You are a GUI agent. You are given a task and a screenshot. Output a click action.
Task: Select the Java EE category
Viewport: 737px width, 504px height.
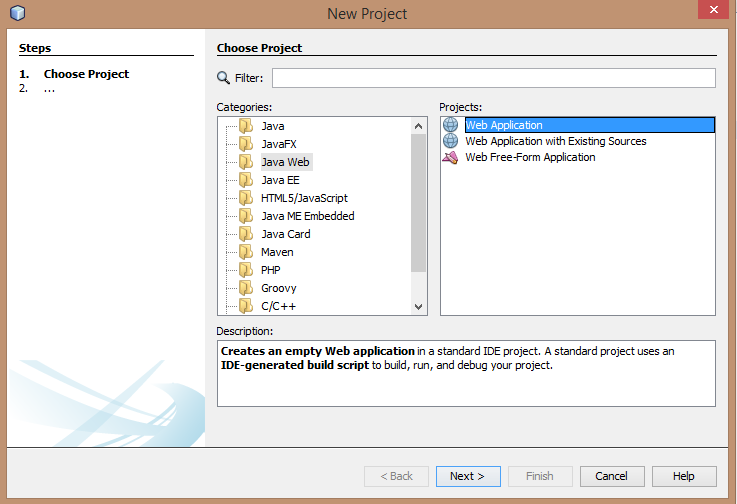(280, 180)
